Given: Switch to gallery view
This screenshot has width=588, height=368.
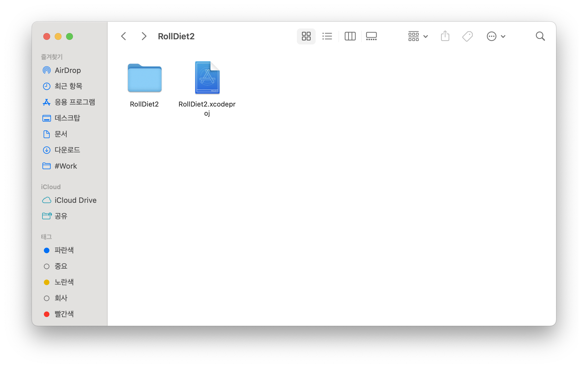Looking at the screenshot, I should pos(371,36).
